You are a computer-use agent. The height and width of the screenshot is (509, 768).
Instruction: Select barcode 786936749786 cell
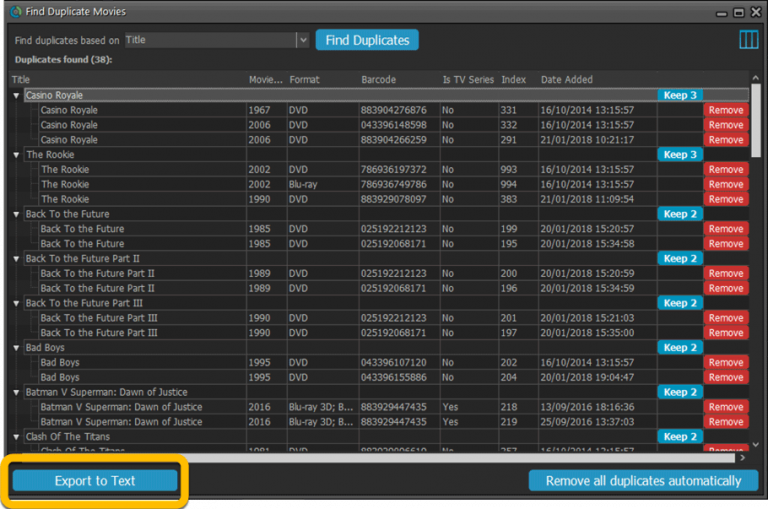tap(399, 184)
